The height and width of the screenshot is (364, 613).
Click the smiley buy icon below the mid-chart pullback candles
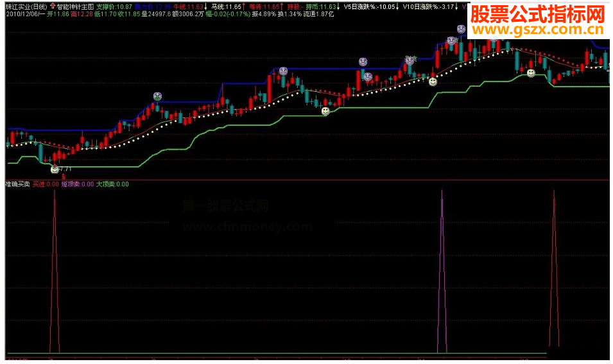(x=325, y=112)
